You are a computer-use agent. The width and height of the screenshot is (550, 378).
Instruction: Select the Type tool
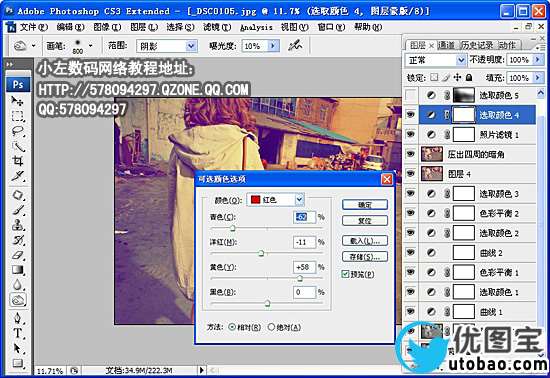coord(18,333)
